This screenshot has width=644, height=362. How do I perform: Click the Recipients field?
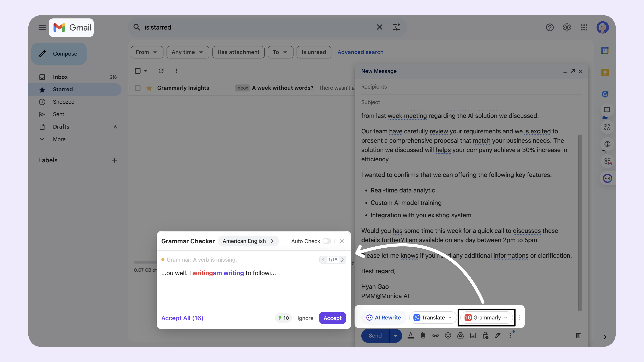pos(472,87)
